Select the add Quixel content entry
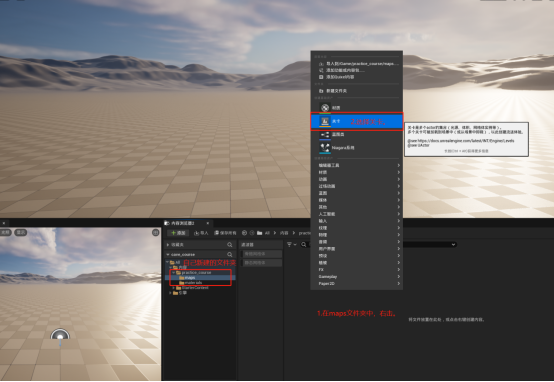This screenshot has width=554, height=382. pos(356,77)
